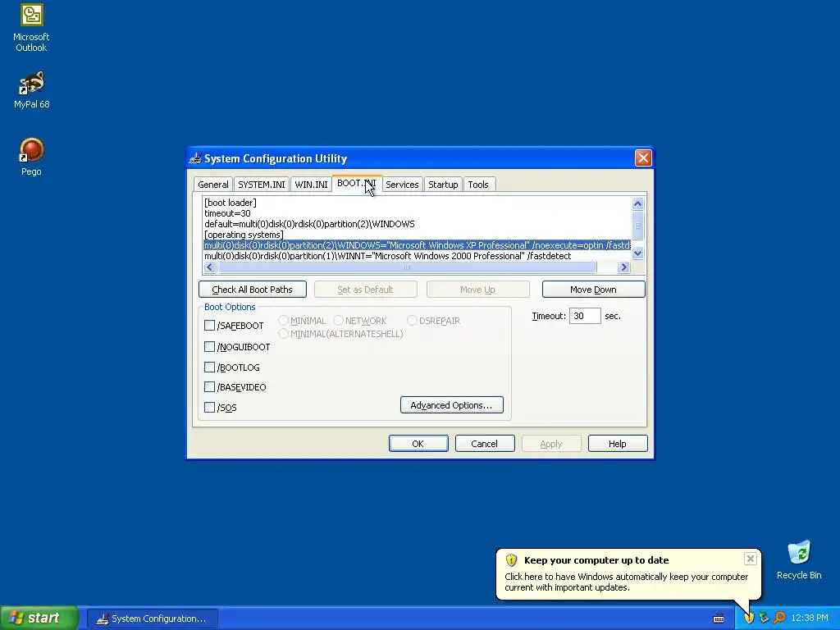Switch to the General tab
This screenshot has width=840, height=630.
[212, 185]
